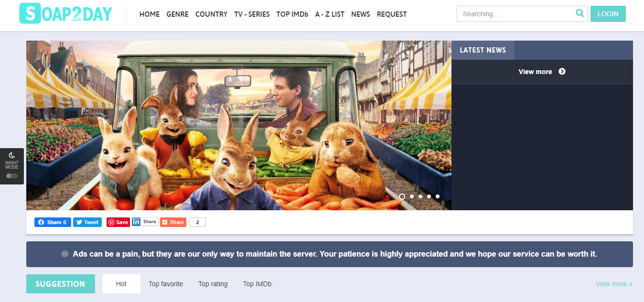Click the orange Share plus button
Screen dimensions: 644x302
[x=173, y=222]
